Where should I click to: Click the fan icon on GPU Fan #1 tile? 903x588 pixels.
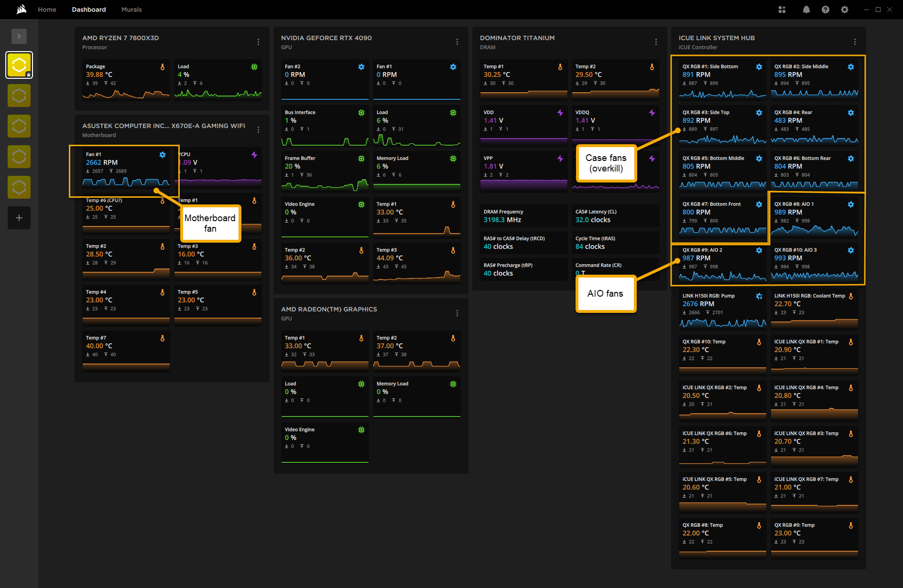453,67
